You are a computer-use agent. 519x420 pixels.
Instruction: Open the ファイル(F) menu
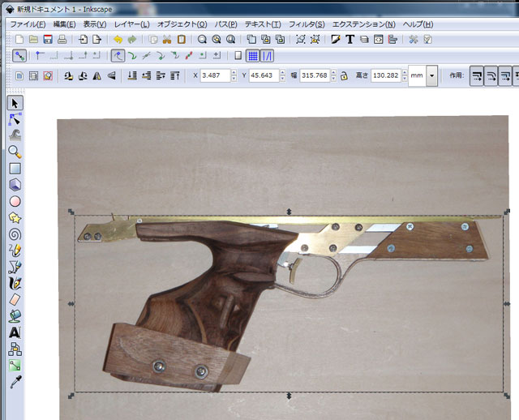[x=28, y=24]
